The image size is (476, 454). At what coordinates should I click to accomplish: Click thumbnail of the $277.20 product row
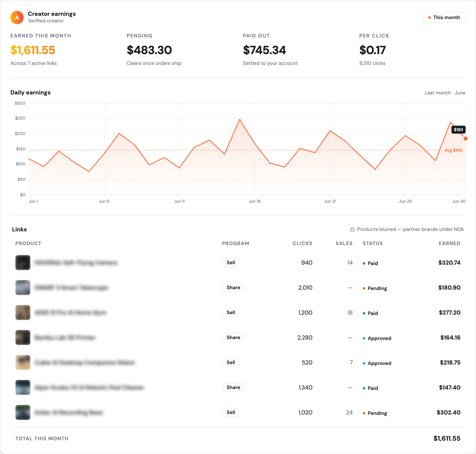(23, 313)
